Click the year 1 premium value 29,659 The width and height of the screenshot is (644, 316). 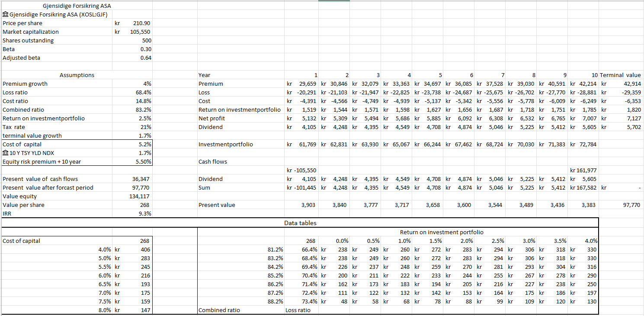pyautogui.click(x=302, y=84)
